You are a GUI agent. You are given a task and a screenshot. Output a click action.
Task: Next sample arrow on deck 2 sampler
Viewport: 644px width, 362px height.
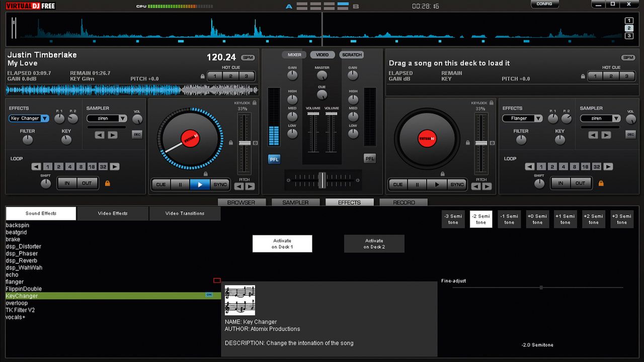tap(606, 135)
